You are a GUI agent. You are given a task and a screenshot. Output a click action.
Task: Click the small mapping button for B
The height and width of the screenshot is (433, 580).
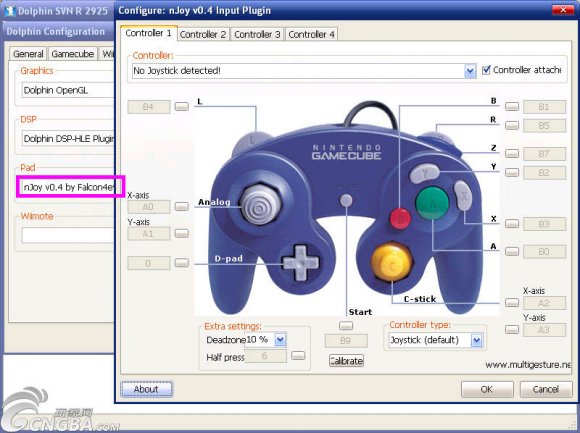(x=512, y=107)
